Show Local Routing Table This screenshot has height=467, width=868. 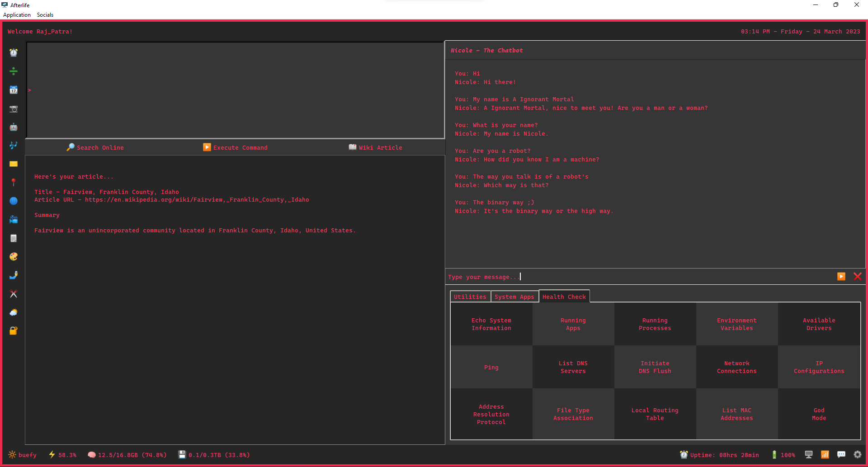tap(655, 414)
